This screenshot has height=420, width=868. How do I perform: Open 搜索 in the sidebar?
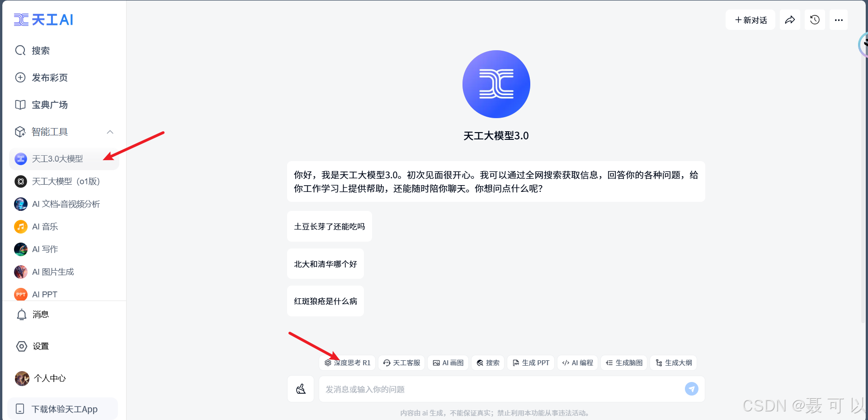coord(33,51)
